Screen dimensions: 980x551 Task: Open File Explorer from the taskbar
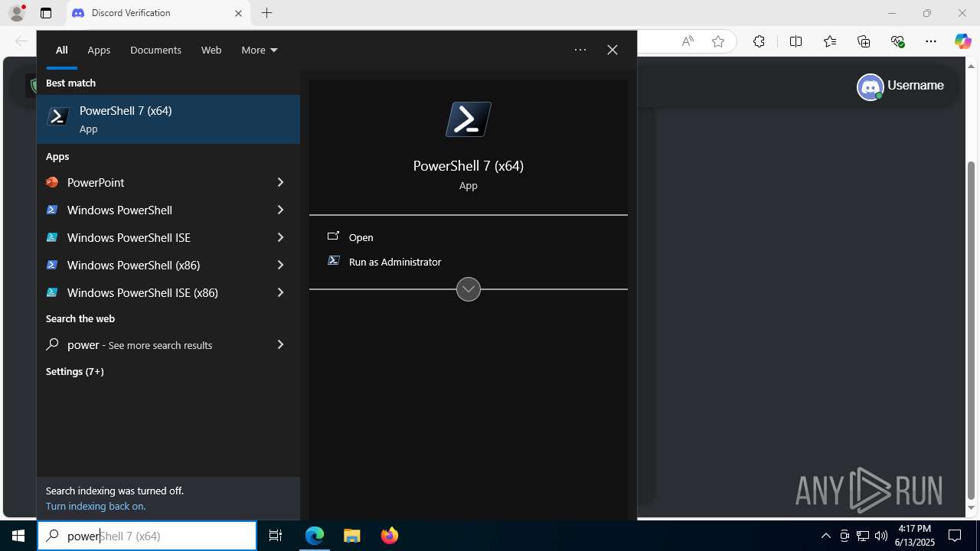pyautogui.click(x=352, y=536)
